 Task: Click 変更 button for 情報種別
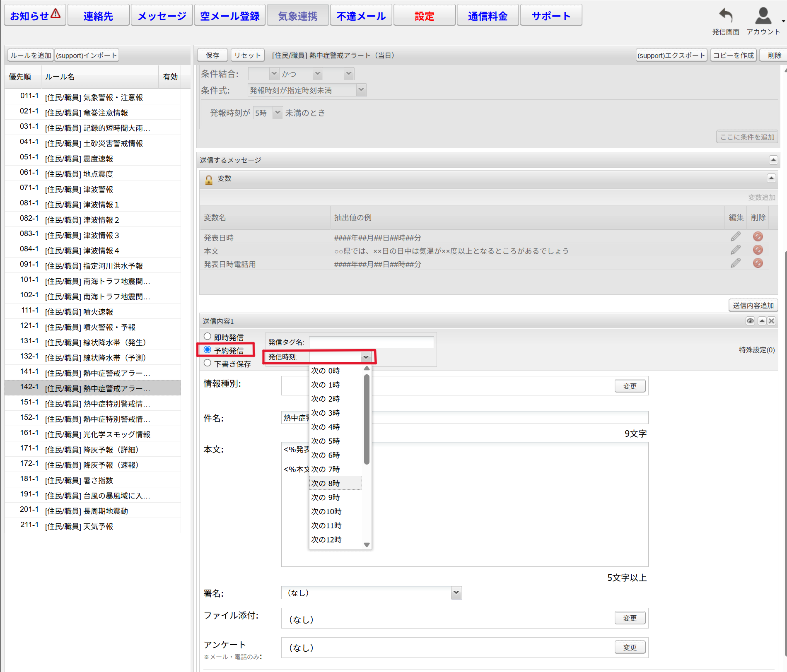coord(630,386)
